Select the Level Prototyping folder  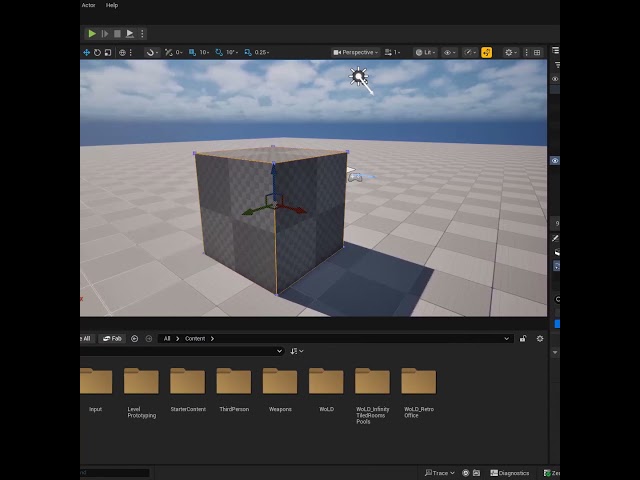pyautogui.click(x=141, y=393)
